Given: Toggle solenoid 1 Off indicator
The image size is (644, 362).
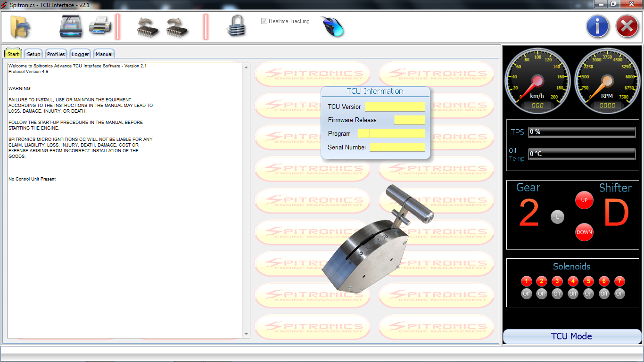Looking at the screenshot, I should pos(527,294).
